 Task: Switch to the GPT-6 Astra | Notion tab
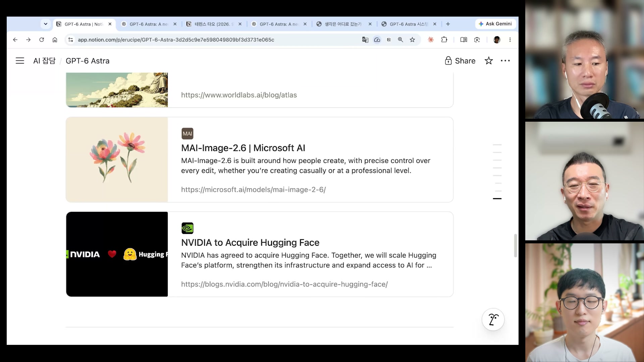click(x=84, y=24)
